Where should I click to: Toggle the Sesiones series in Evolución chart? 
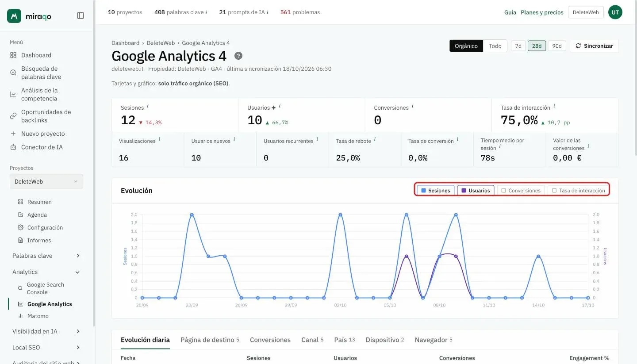(x=436, y=191)
